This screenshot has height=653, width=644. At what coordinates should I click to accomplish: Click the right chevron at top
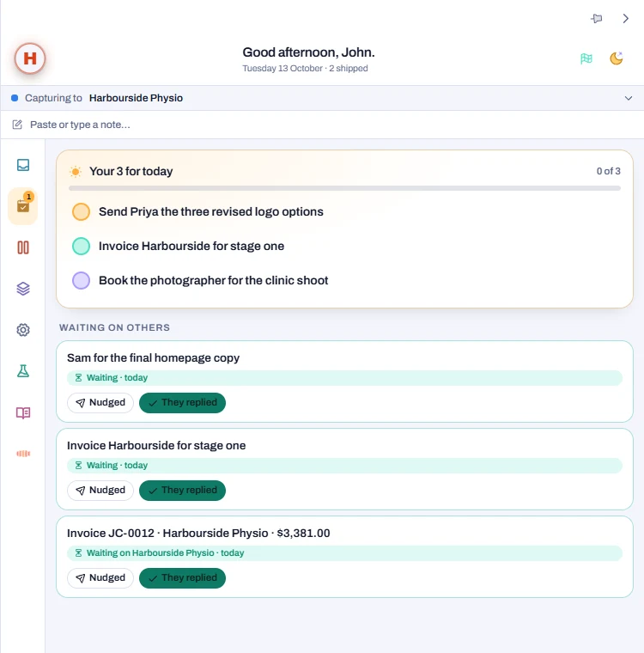[x=625, y=18]
